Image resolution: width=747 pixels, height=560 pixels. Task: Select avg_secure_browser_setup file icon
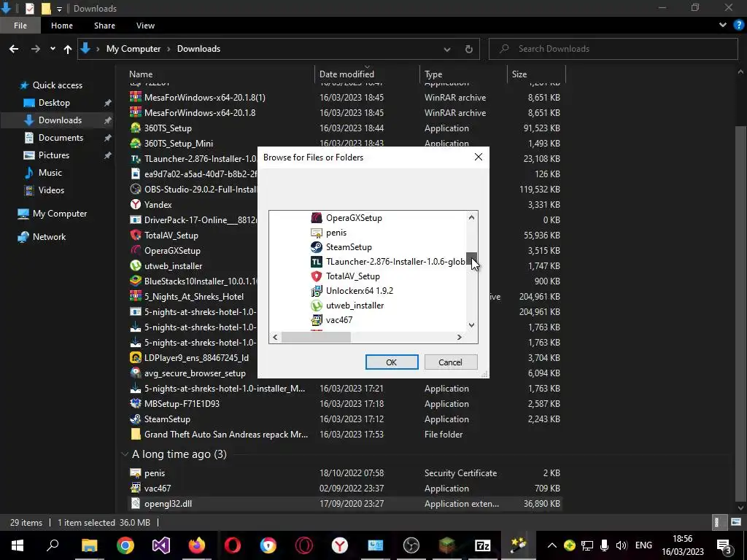136,373
